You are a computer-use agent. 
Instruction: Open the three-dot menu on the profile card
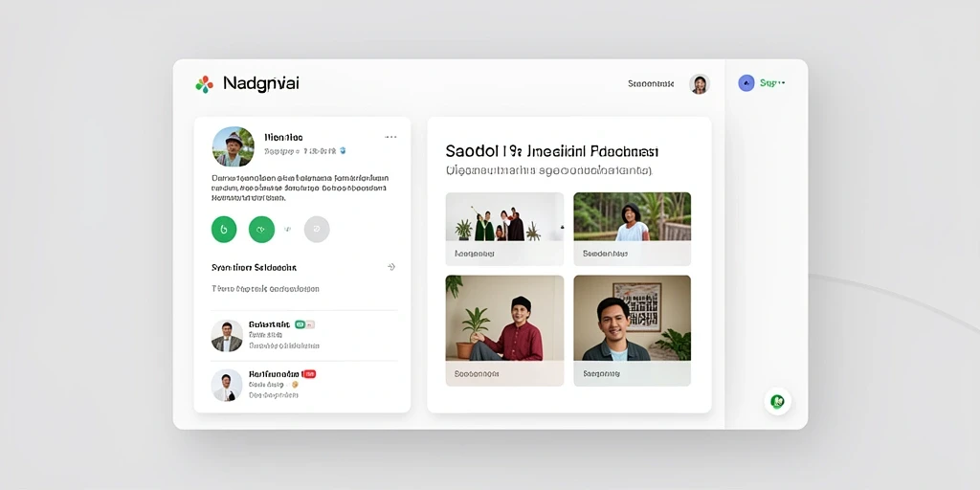pos(390,137)
